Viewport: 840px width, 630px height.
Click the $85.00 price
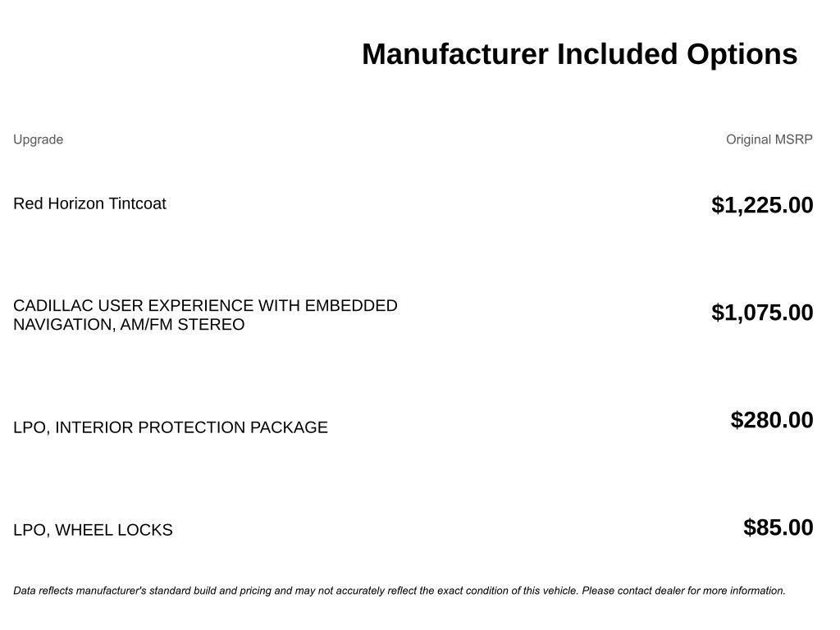pyautogui.click(x=778, y=527)
